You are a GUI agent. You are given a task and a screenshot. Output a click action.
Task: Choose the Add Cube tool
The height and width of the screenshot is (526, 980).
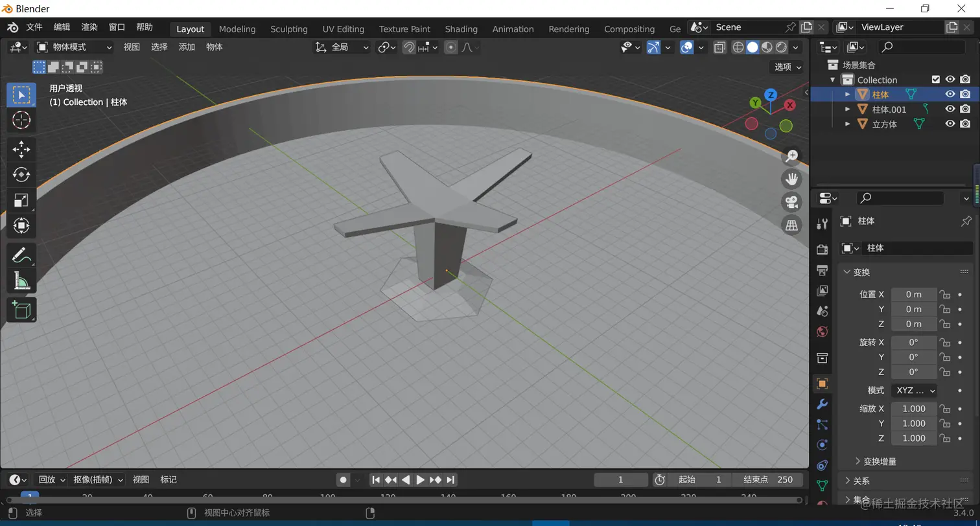21,310
